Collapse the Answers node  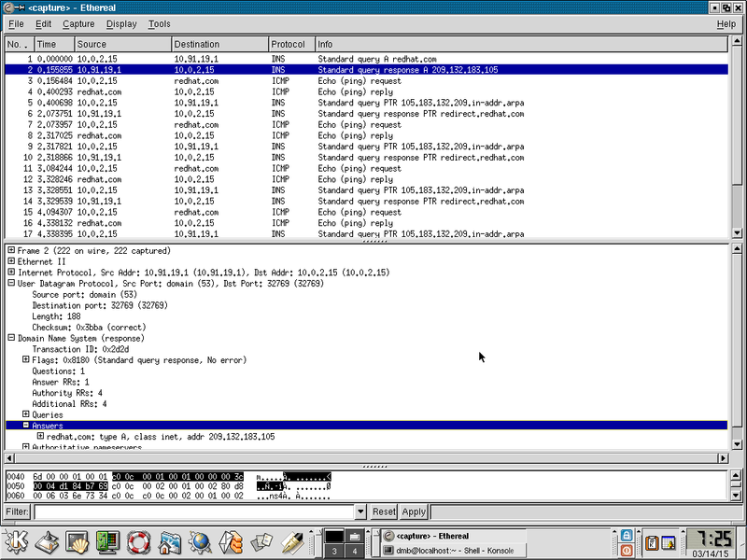(26, 426)
